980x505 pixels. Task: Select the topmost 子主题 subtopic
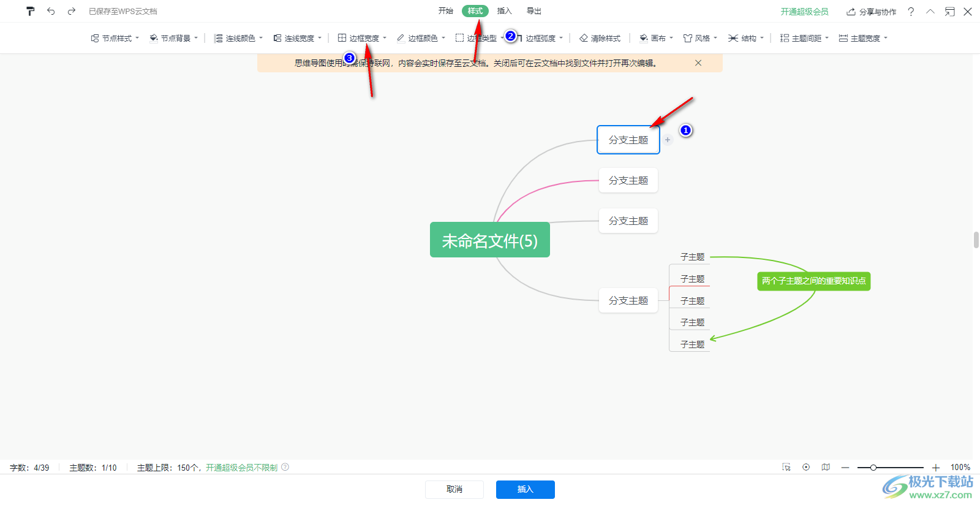click(x=692, y=257)
